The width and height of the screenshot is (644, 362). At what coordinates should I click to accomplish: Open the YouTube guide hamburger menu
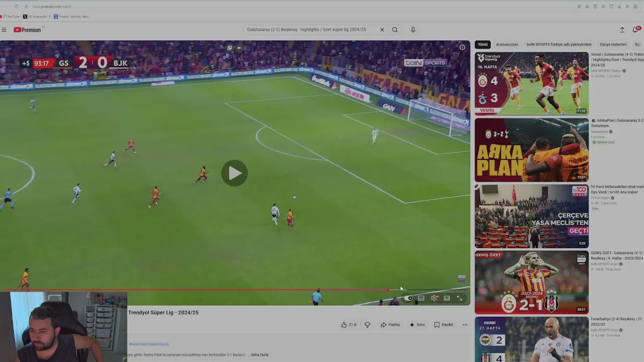click(x=4, y=30)
